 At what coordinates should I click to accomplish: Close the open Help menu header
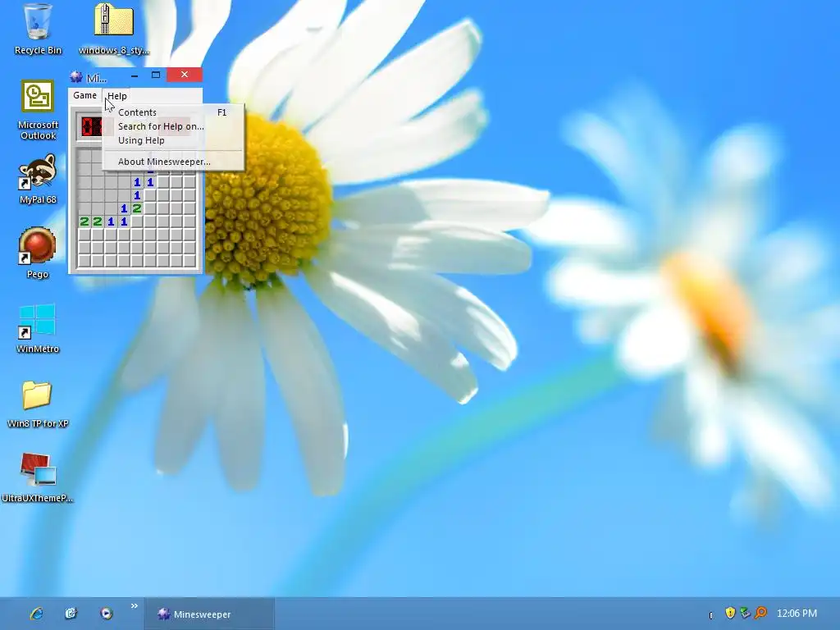click(116, 96)
